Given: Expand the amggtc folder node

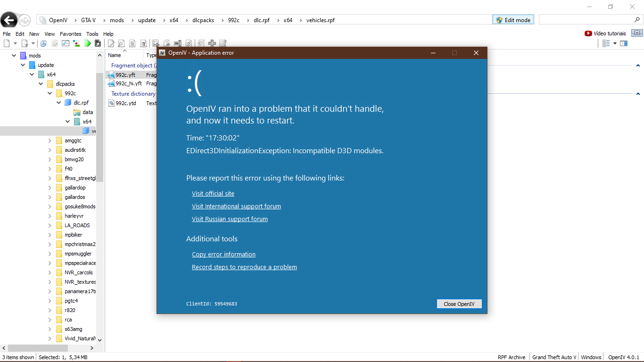Looking at the screenshot, I should point(50,140).
